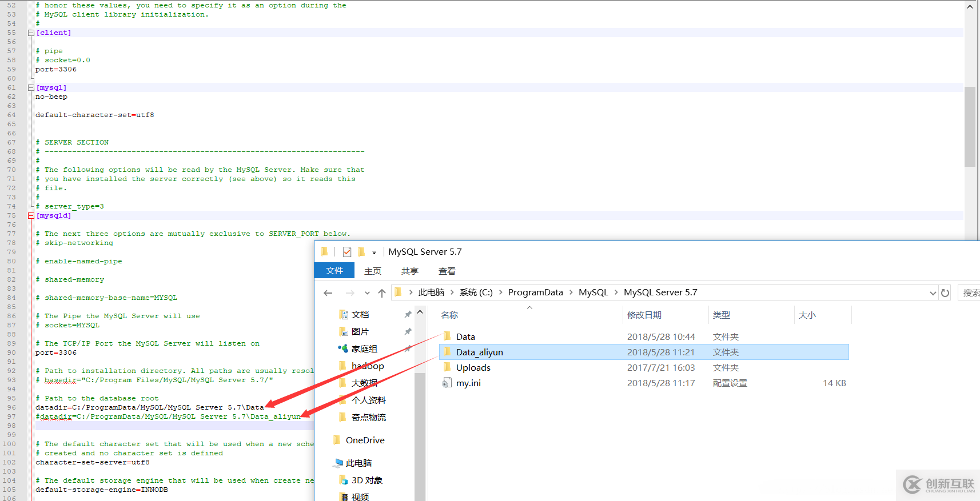Click the Uploads folder icon
980x501 pixels.
[x=447, y=367]
